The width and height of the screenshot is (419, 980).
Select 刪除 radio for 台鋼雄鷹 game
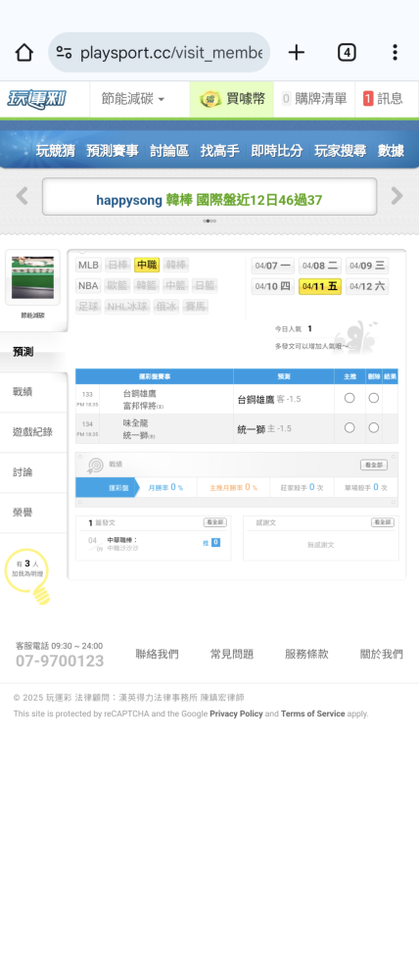point(373,398)
